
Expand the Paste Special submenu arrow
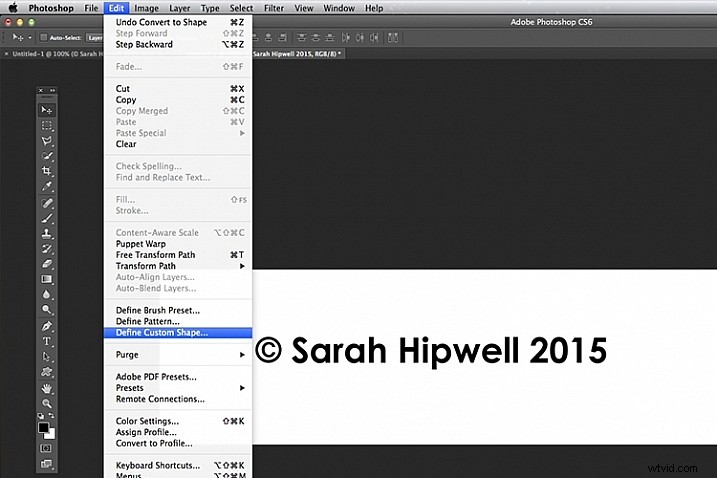[242, 133]
